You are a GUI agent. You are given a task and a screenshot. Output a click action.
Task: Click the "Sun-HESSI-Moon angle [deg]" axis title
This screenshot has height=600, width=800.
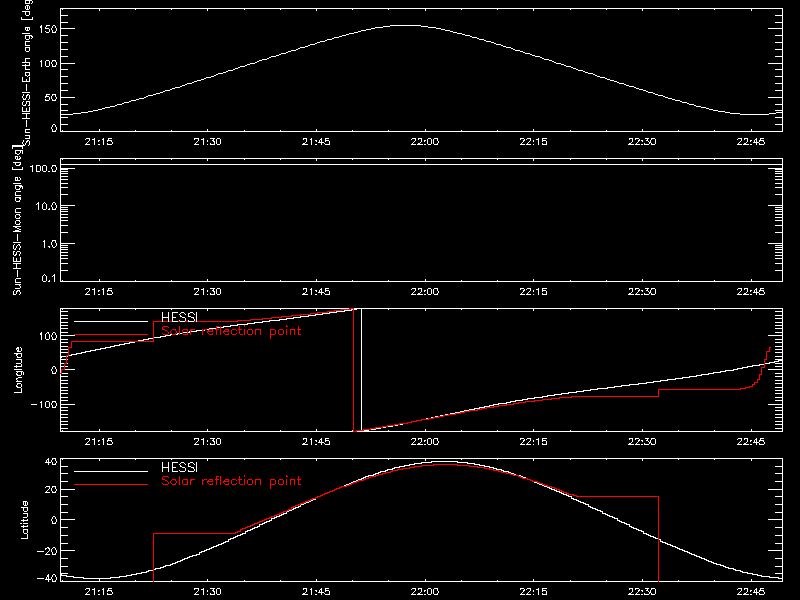(x=18, y=221)
